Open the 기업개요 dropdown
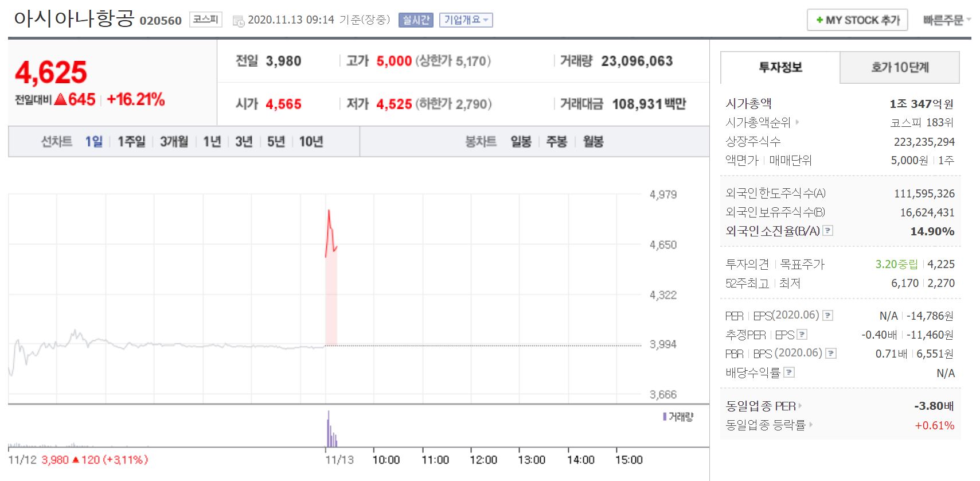The height and width of the screenshot is (481, 980). [466, 20]
